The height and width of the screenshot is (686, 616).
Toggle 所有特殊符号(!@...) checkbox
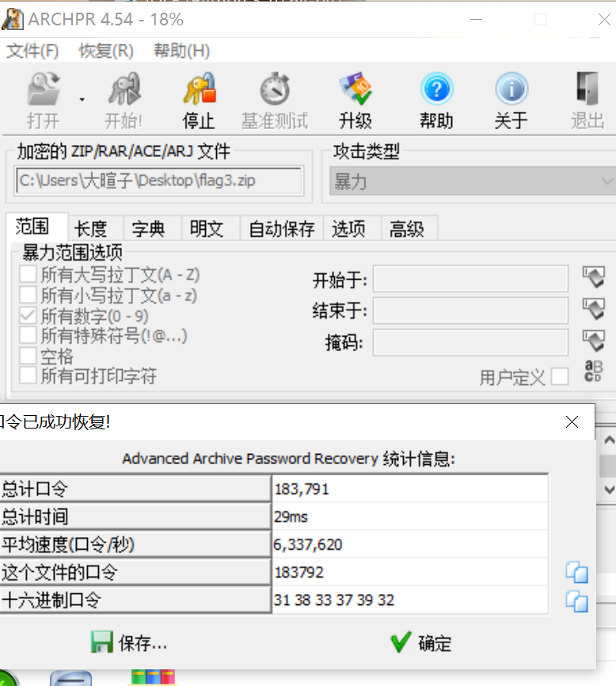coord(28,336)
